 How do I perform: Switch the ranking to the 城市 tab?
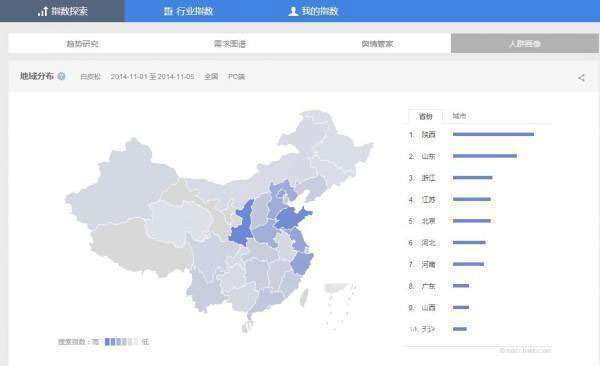point(459,116)
